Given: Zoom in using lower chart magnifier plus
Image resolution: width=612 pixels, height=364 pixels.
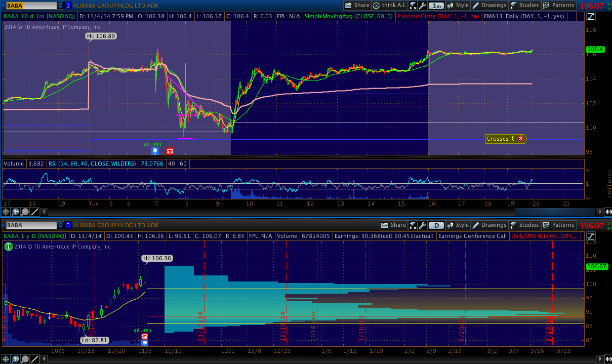Looking at the screenshot, I should coord(16,359).
